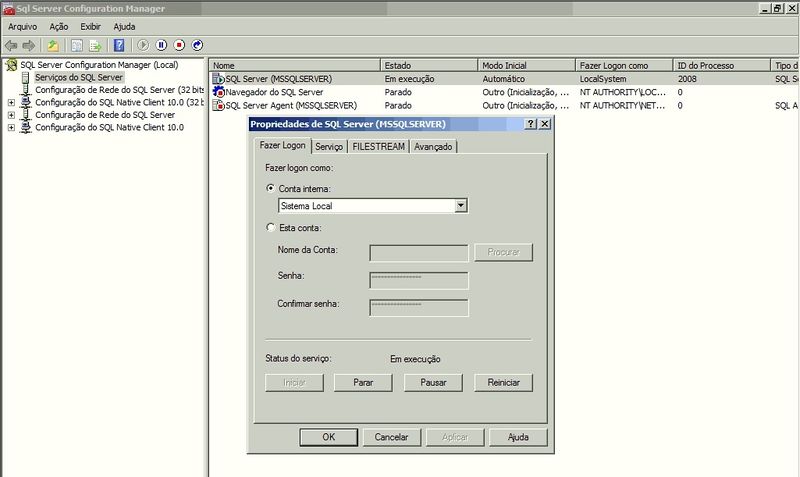Screen dimensions: 800x477
Task: Click the Restart service toolbar icon
Action: click(197, 45)
